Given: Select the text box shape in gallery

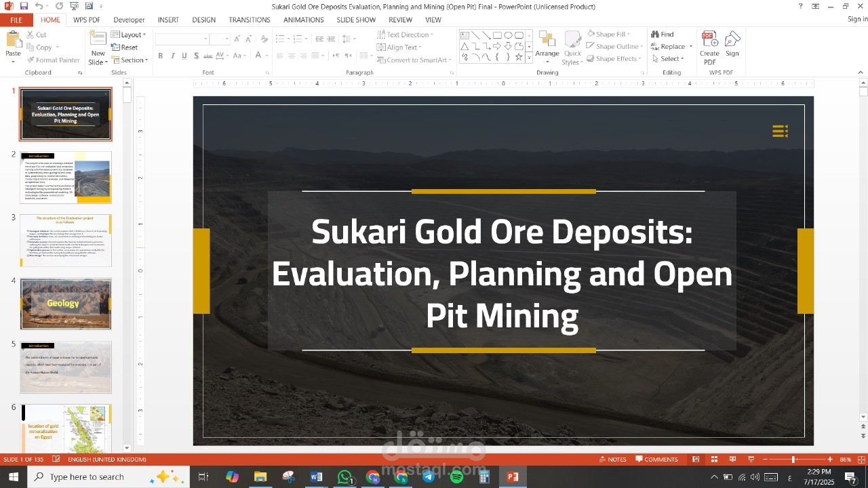Looking at the screenshot, I should (465, 35).
